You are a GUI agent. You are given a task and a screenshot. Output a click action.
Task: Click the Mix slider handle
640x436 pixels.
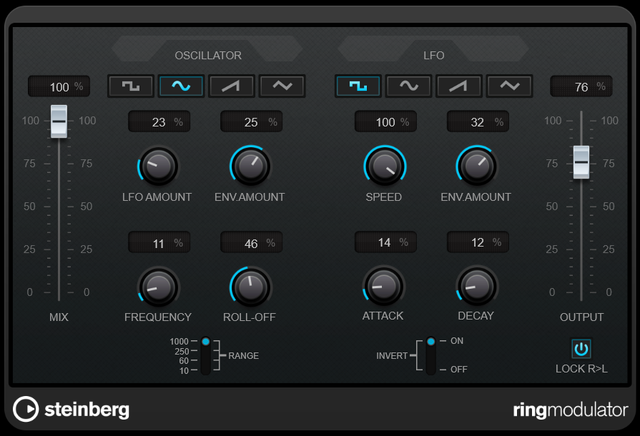tap(59, 121)
